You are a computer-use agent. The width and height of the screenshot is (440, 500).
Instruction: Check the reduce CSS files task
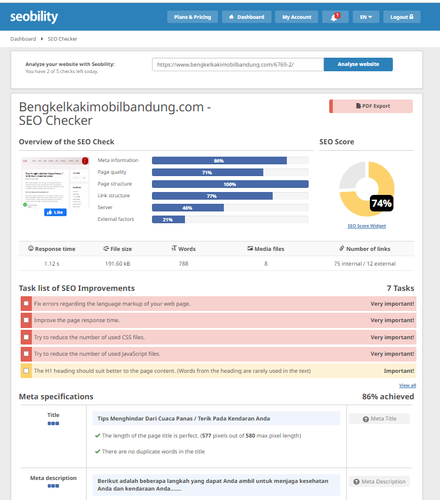pos(26,337)
